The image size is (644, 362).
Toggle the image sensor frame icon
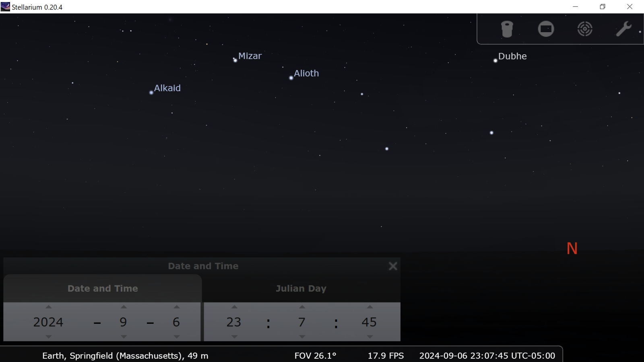tap(546, 29)
